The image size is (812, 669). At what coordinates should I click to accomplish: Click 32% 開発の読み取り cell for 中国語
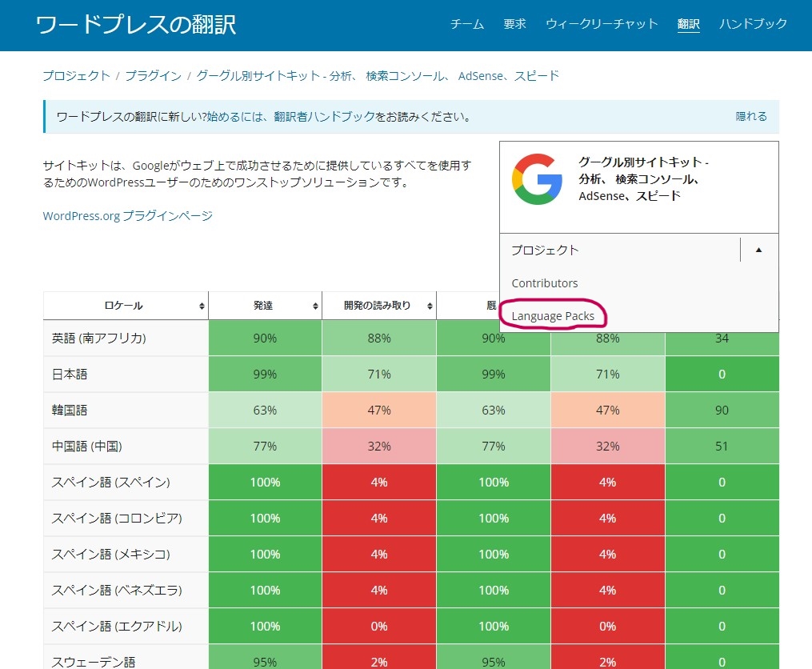click(x=379, y=447)
